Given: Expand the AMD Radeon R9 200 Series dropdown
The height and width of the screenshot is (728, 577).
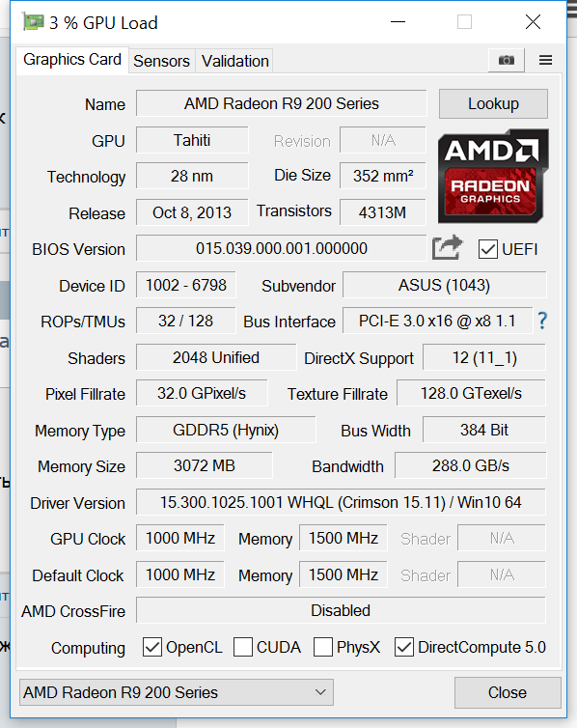Looking at the screenshot, I should [177, 692].
